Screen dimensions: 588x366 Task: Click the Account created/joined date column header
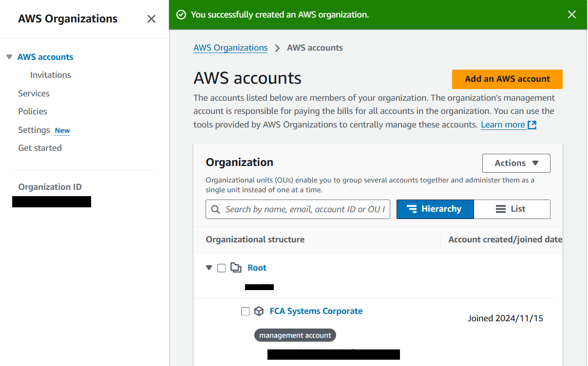(x=505, y=239)
